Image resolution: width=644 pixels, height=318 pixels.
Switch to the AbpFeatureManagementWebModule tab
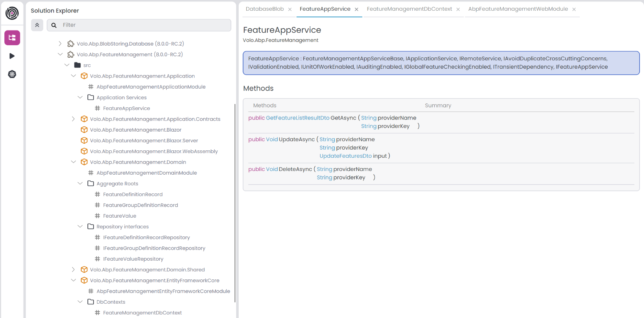point(518,9)
